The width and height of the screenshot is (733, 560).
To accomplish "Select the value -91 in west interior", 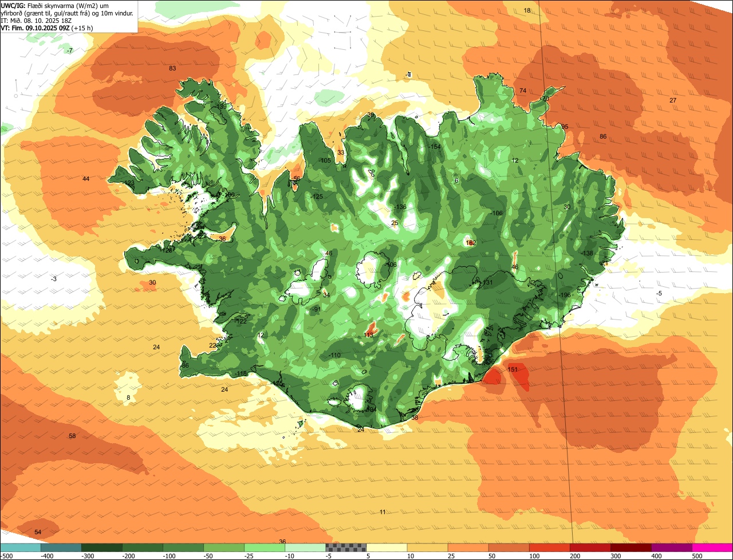I will 317,310.
